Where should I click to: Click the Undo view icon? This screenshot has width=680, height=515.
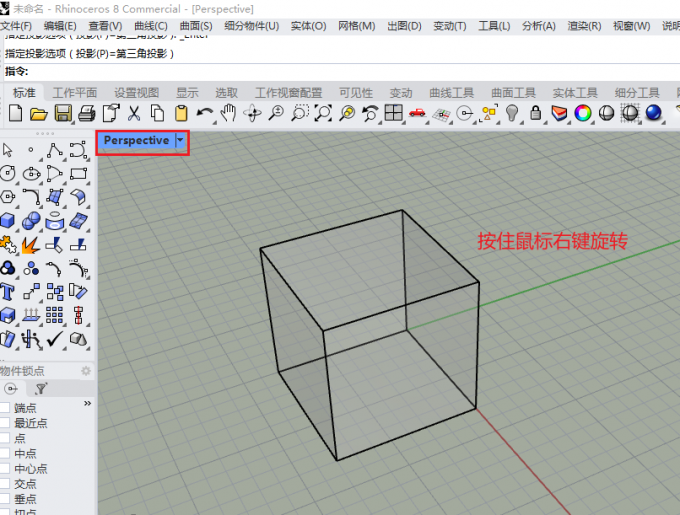[370, 114]
